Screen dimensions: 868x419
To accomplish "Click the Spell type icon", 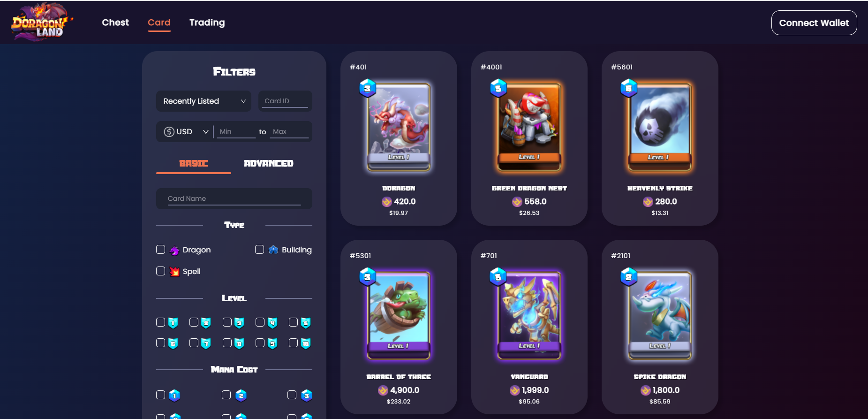I will click(174, 272).
